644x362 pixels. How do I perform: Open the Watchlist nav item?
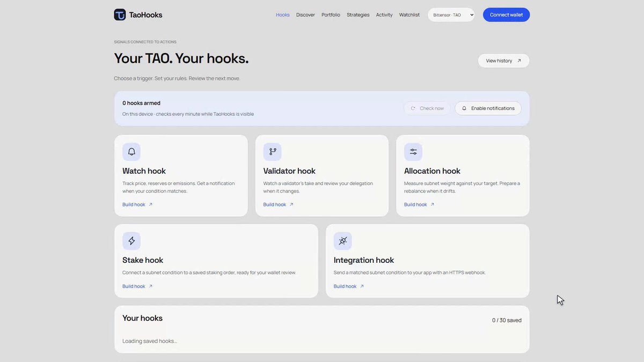tap(409, 15)
